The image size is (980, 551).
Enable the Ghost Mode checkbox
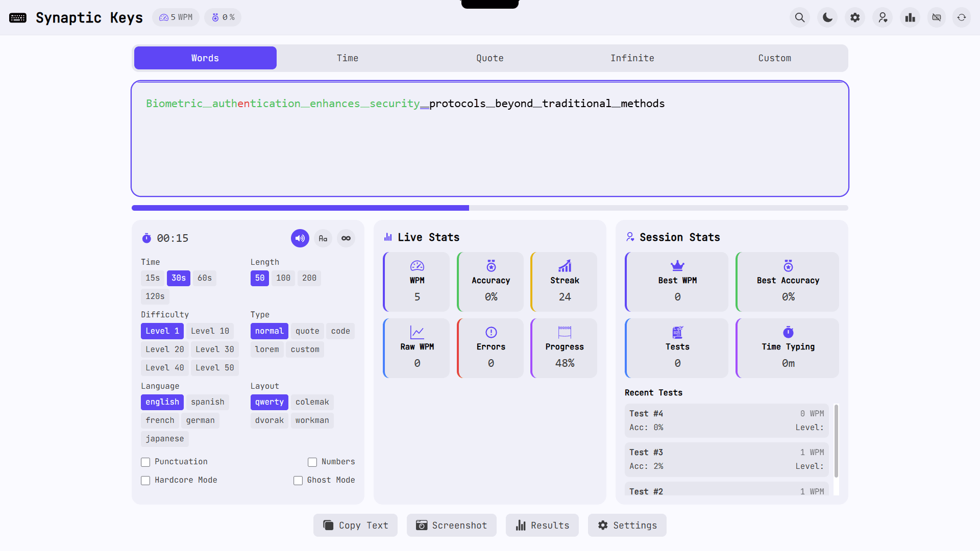pos(298,481)
